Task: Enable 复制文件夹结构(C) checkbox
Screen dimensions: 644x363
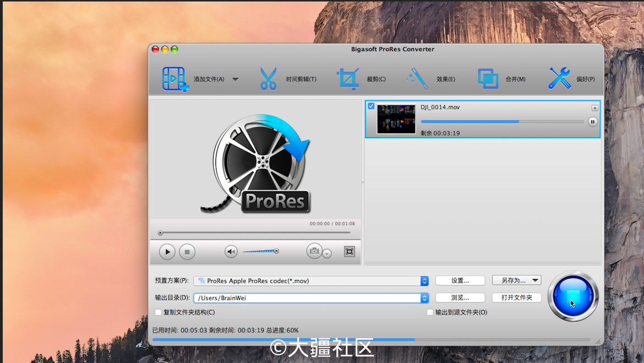Action: tap(158, 312)
